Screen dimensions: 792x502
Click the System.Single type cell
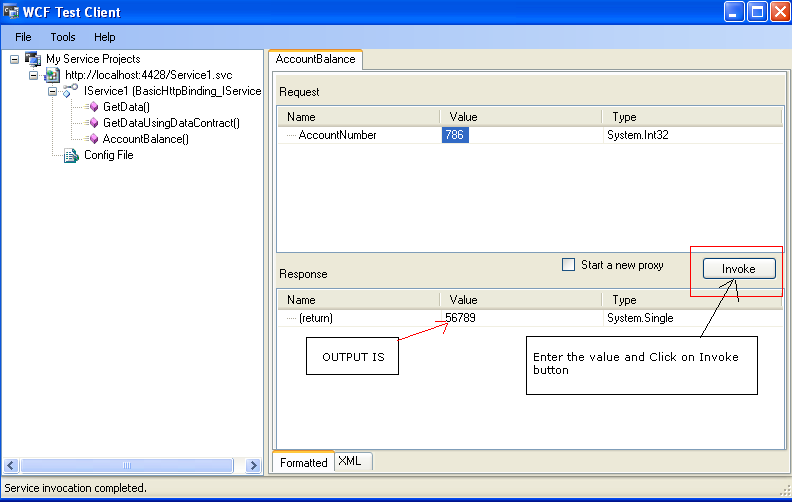tap(640, 318)
